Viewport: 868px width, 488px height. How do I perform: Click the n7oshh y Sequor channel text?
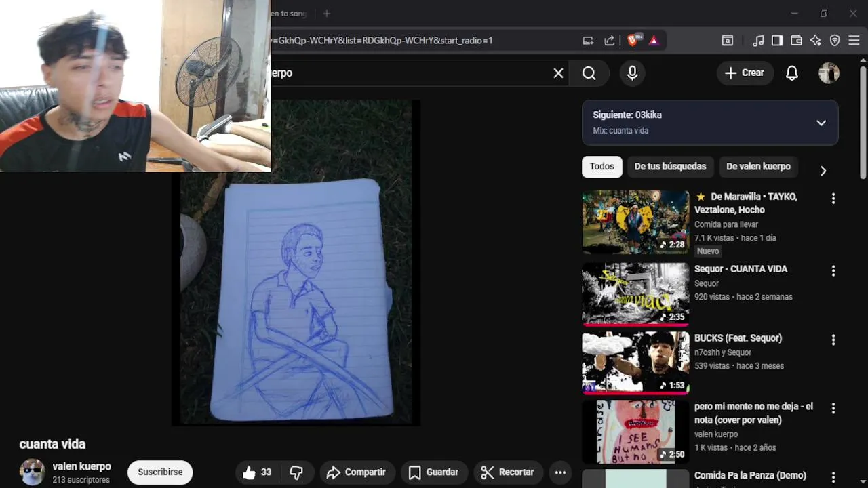point(723,352)
